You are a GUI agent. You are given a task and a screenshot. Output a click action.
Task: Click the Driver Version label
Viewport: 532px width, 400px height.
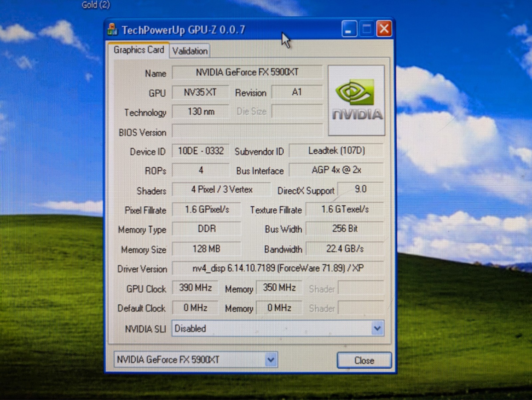coord(142,269)
